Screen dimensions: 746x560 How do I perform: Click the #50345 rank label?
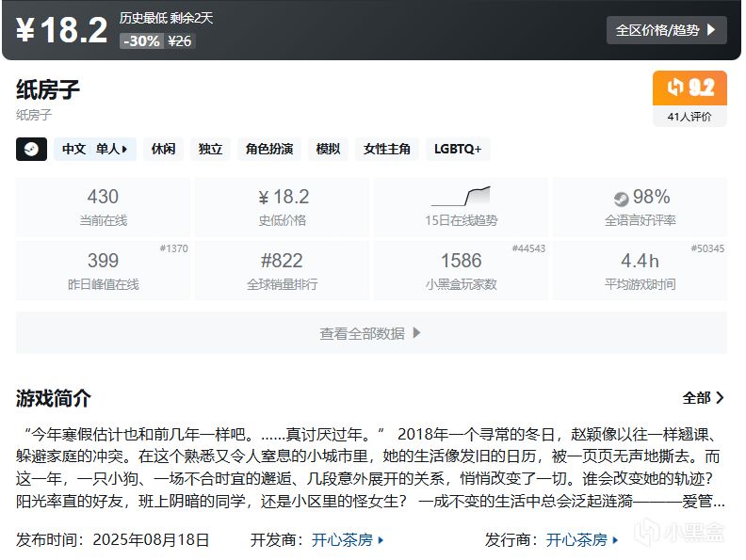[x=707, y=248]
